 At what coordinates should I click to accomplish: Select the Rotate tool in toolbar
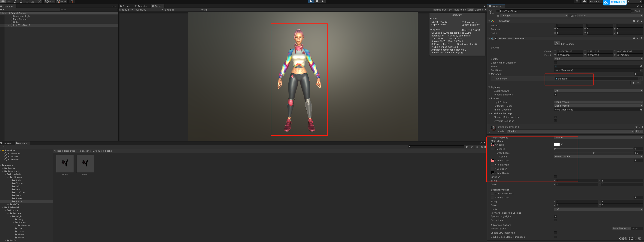point(15,2)
